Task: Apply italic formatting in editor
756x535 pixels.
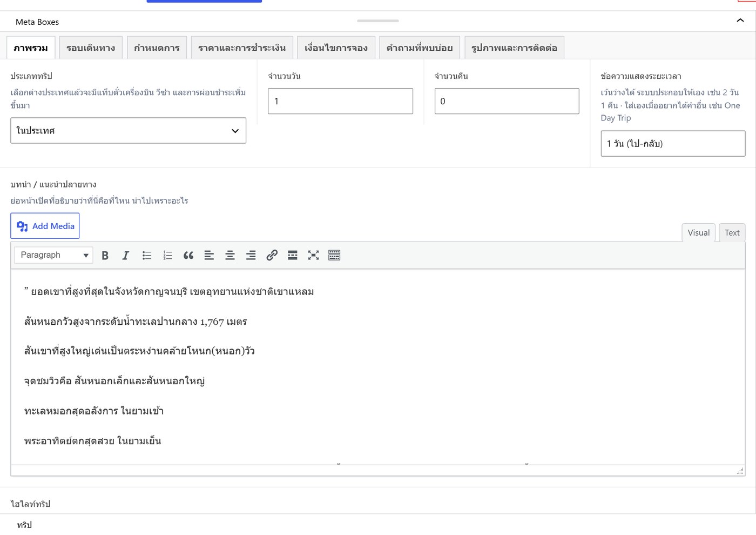Action: (x=126, y=255)
